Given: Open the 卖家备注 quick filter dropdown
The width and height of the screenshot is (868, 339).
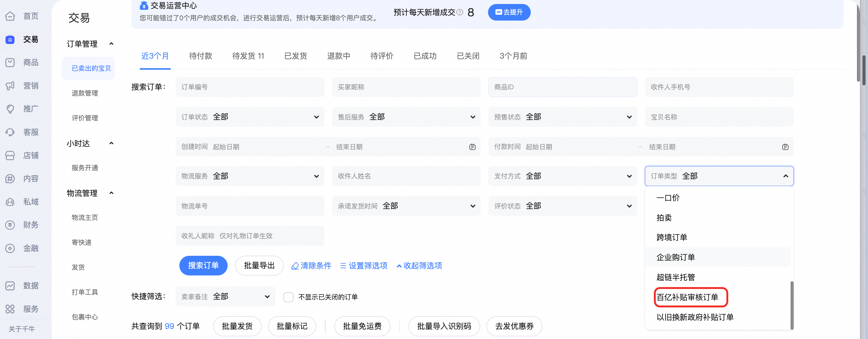Looking at the screenshot, I should point(225,297).
